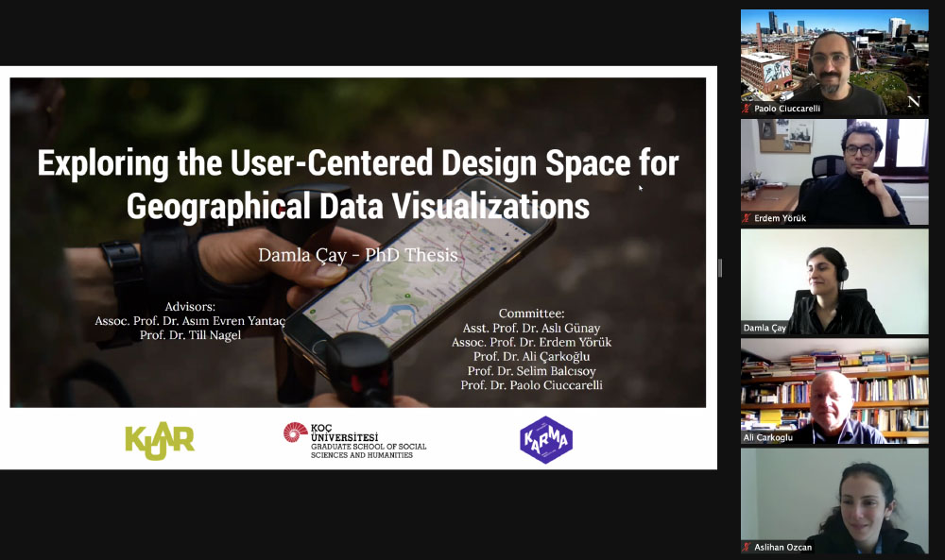Image resolution: width=945 pixels, height=560 pixels.
Task: Click the Advisors heading on the slide
Action: [x=190, y=307]
